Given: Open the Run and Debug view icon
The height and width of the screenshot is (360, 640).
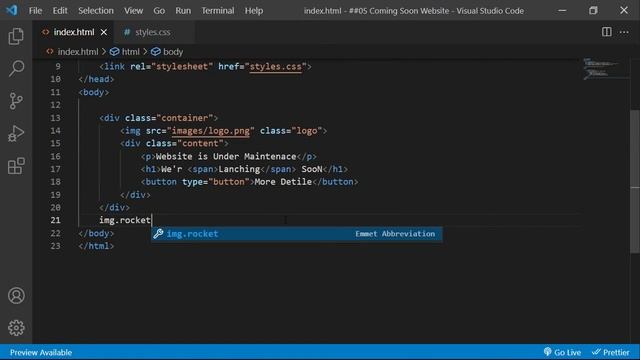Looking at the screenshot, I should [16, 133].
